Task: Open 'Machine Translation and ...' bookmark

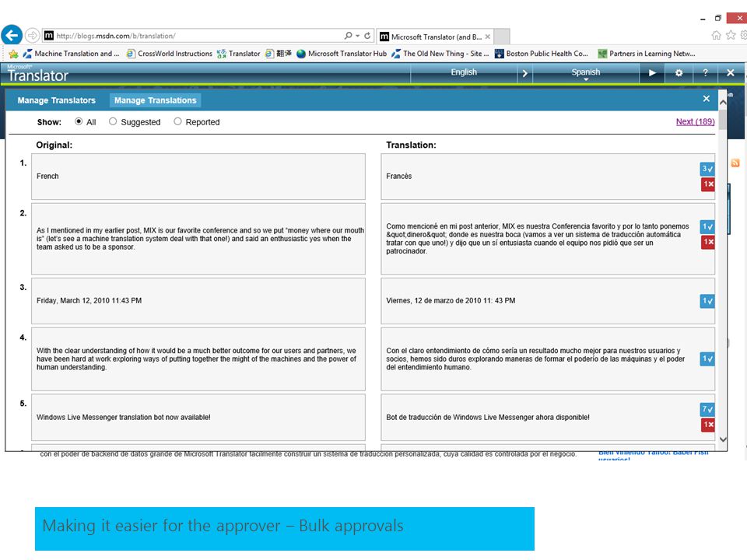Action: coord(72,54)
